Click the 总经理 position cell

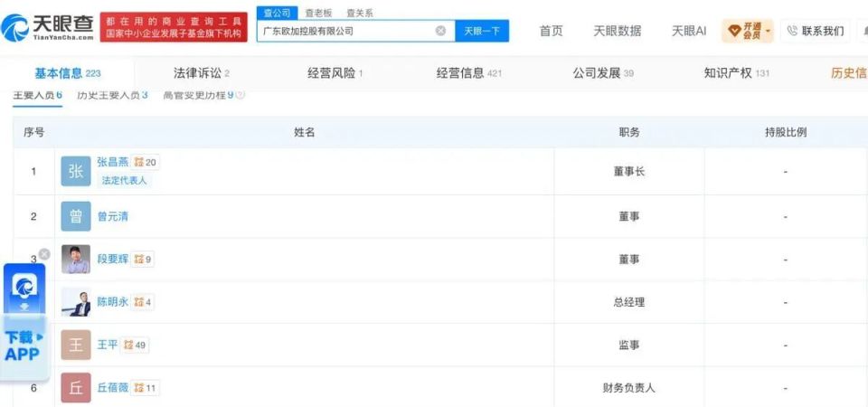[629, 302]
